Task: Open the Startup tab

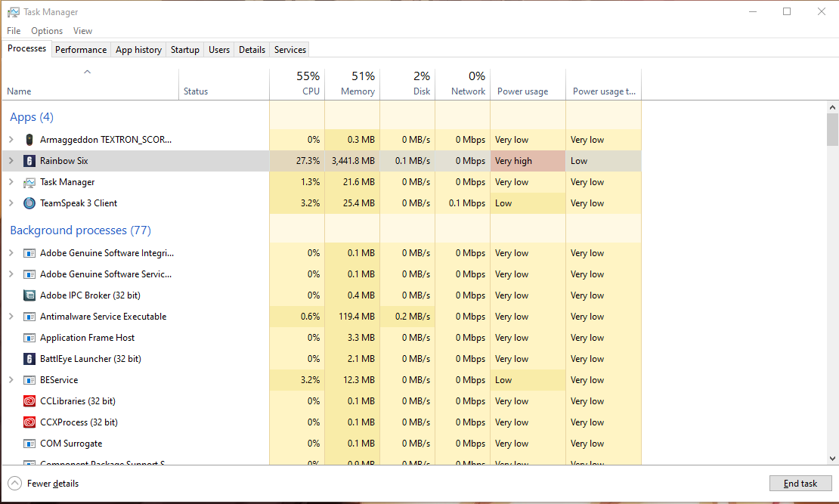Action: pyautogui.click(x=184, y=50)
